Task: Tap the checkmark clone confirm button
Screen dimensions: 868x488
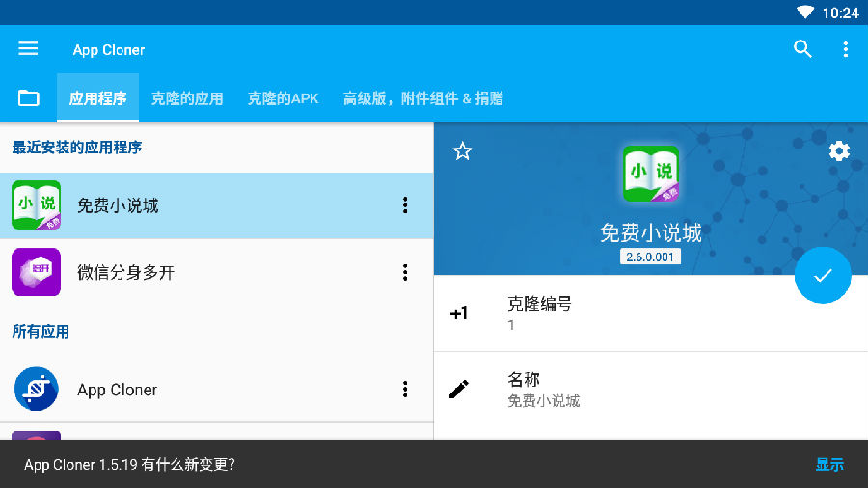Action: tap(823, 275)
